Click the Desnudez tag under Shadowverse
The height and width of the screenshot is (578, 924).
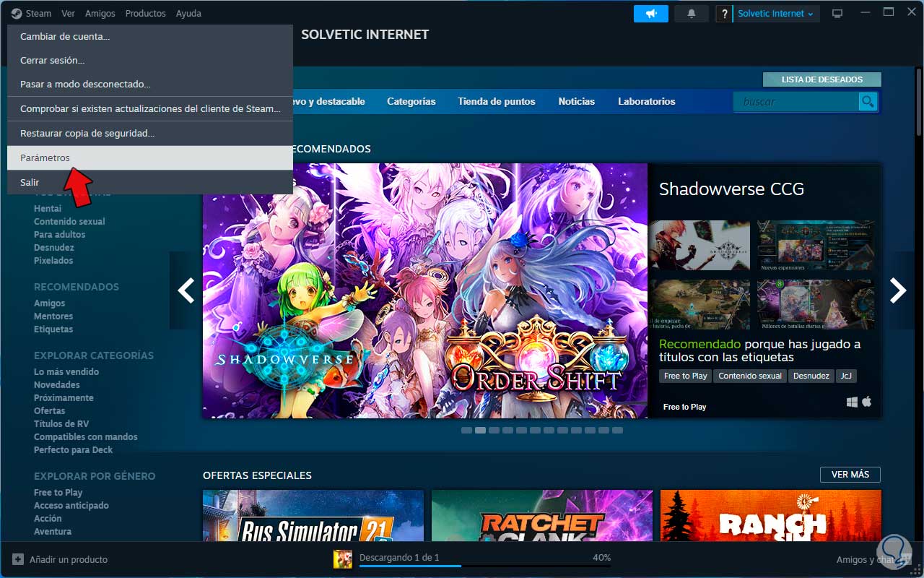coord(811,376)
